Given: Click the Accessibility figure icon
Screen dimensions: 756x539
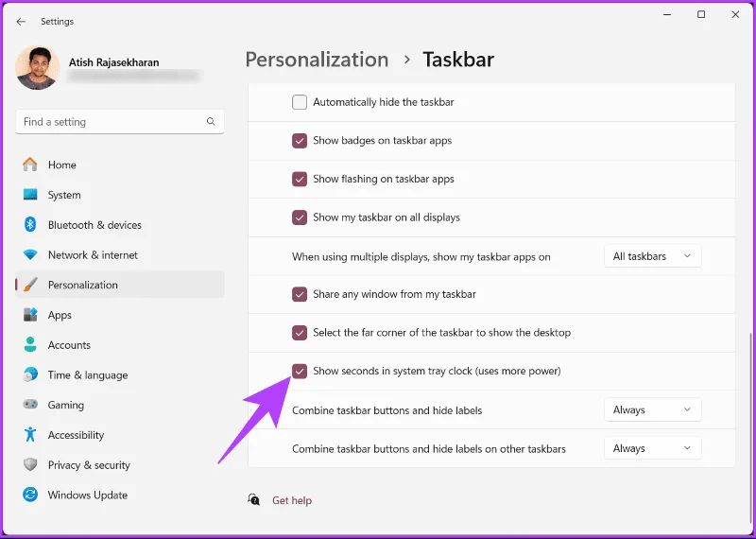Looking at the screenshot, I should [x=30, y=435].
